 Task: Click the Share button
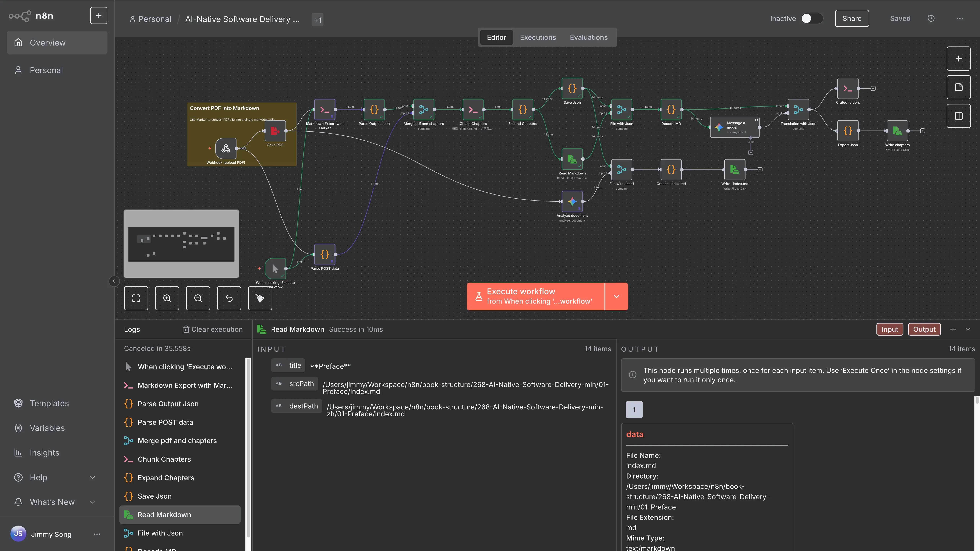pos(851,18)
